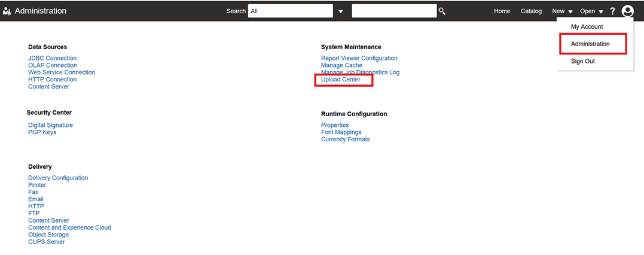Open Catalog from the header
This screenshot has height=255, width=644.
coord(531,11)
